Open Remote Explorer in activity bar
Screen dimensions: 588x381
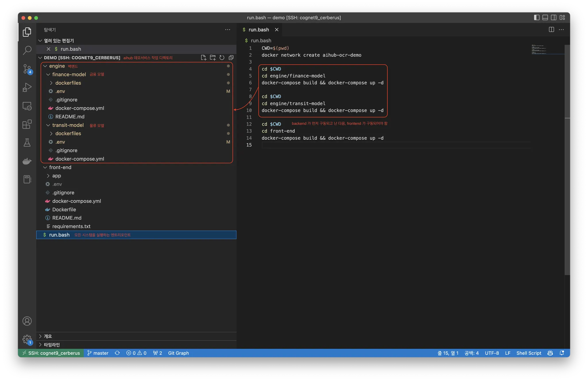pos(27,106)
